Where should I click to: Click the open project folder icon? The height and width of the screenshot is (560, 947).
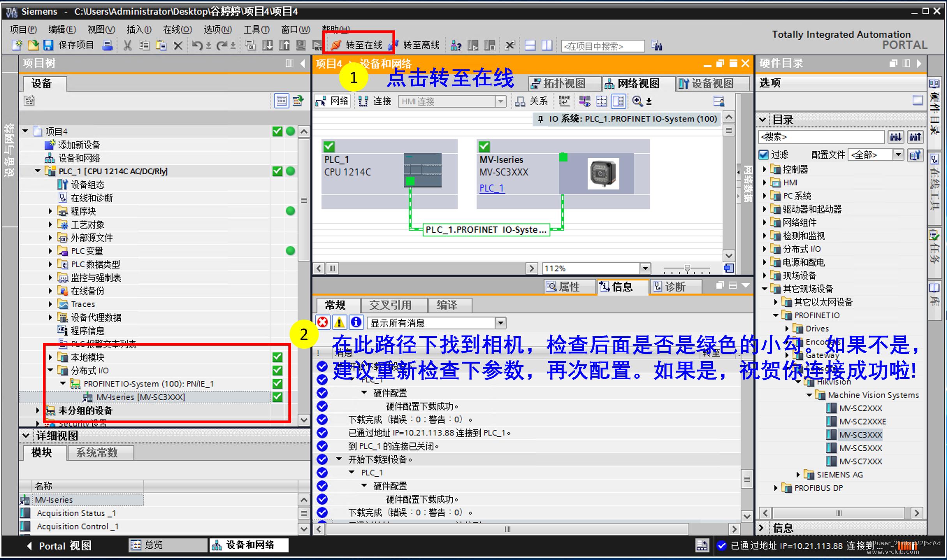coord(33,45)
